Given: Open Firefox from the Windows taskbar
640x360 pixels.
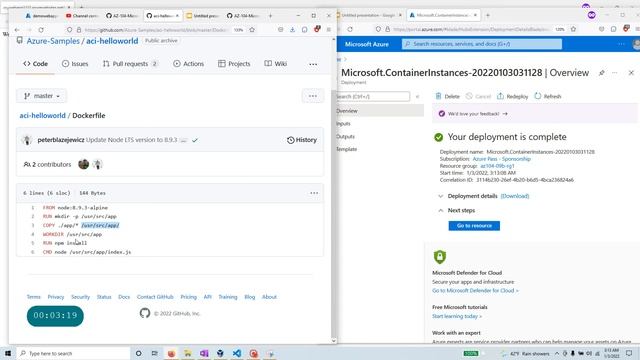Looking at the screenshot, I should click(171, 353).
